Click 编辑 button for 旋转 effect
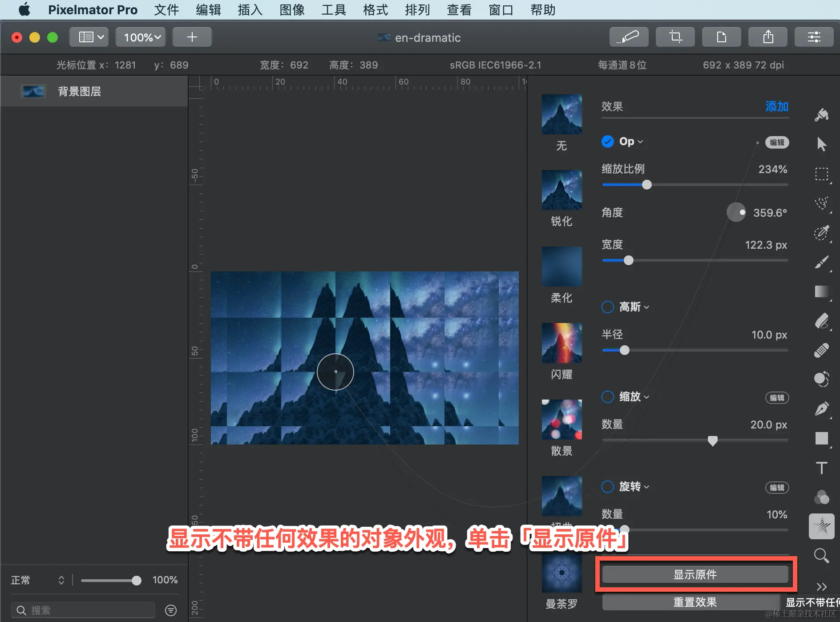 777,488
